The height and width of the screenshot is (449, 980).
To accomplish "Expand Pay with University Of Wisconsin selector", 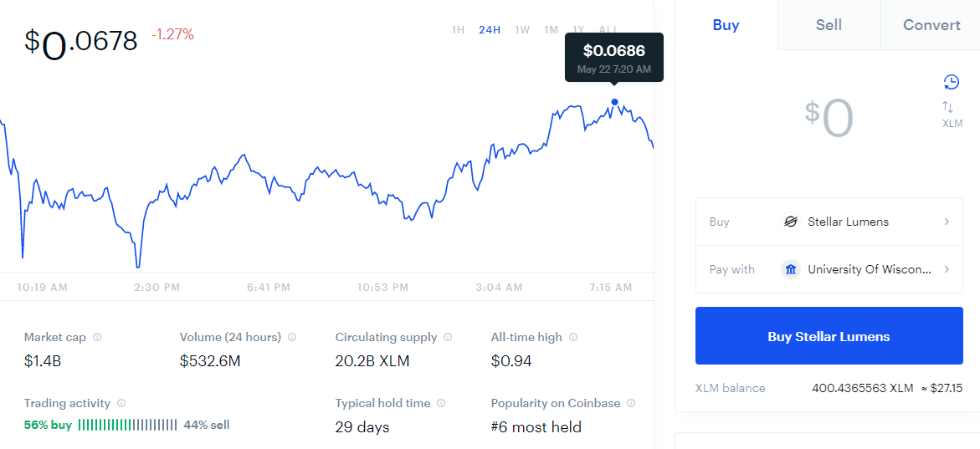I will pos(829,269).
